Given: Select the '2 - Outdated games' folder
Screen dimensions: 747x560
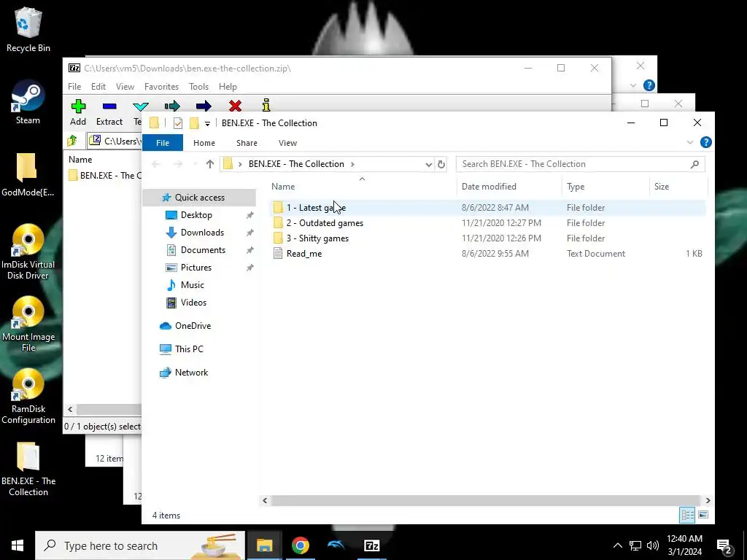Looking at the screenshot, I should [487, 223].
